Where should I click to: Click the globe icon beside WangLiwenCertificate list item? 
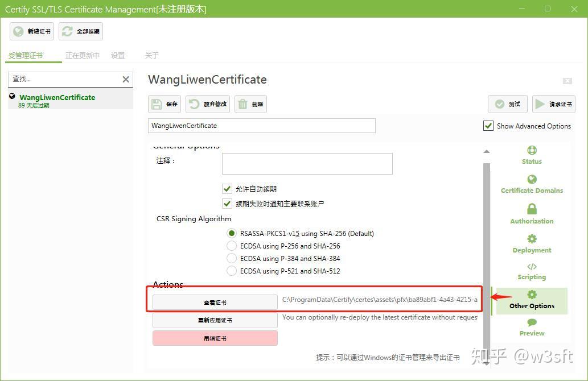coord(13,96)
